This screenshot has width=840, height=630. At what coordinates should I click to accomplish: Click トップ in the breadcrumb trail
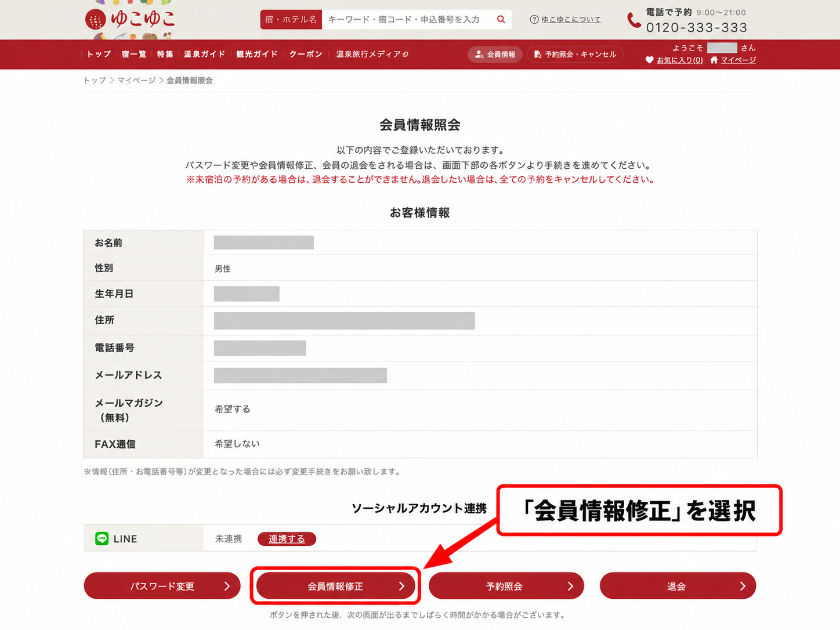[95, 80]
